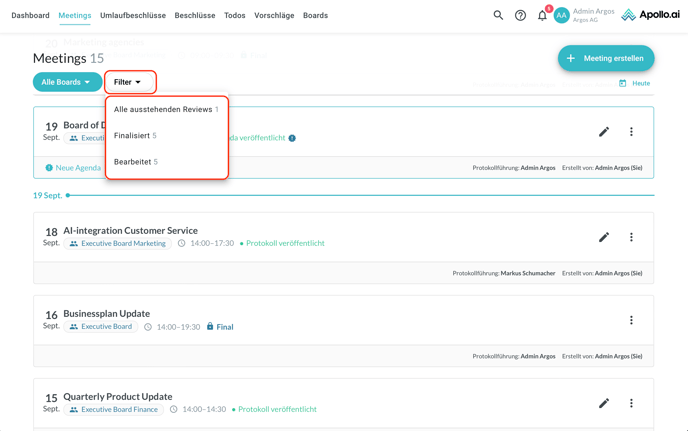Image resolution: width=688 pixels, height=431 pixels.
Task: Select Alle ausstehenden Reviews filter
Action: coord(166,109)
